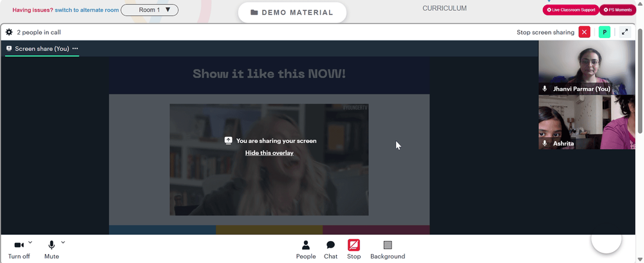The height and width of the screenshot is (263, 644).
Task: Mute the microphone
Action: pos(52,250)
